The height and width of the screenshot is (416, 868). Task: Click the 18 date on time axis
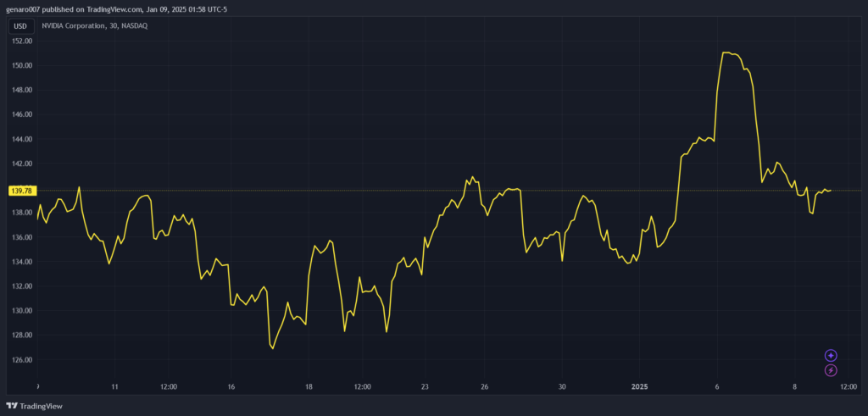(309, 387)
